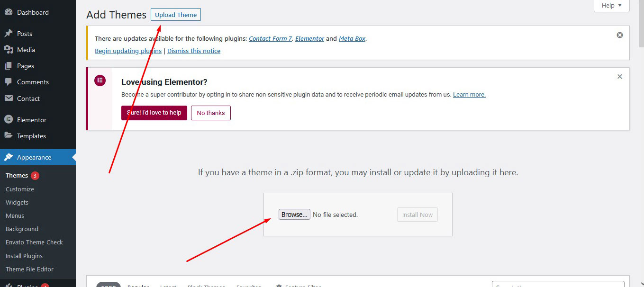Click the Elementor logo in the notice
The height and width of the screenshot is (287, 644).
(100, 80)
